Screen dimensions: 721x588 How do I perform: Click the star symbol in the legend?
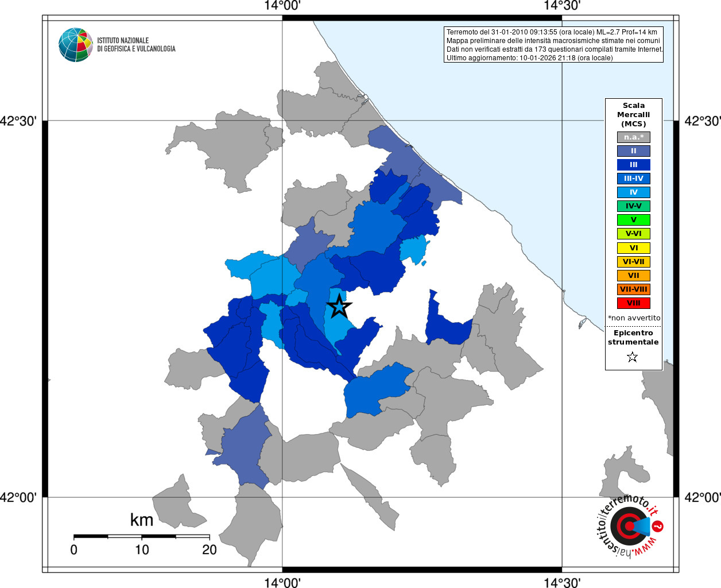(633, 357)
